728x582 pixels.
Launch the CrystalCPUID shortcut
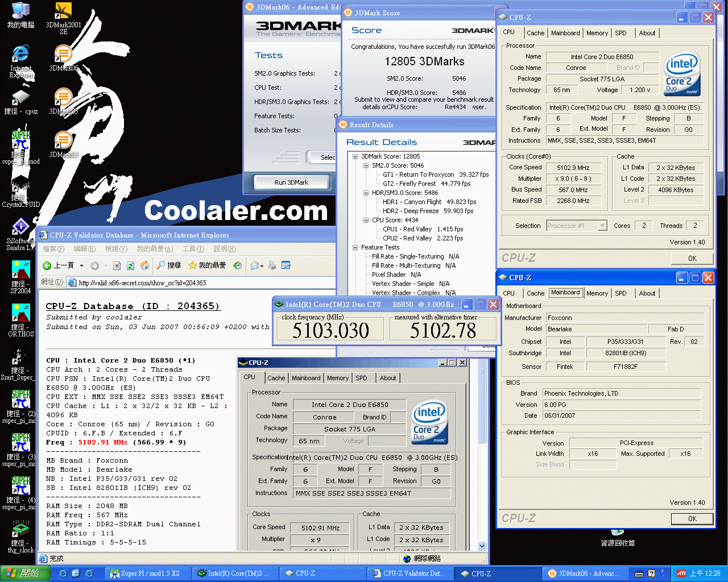[x=21, y=193]
